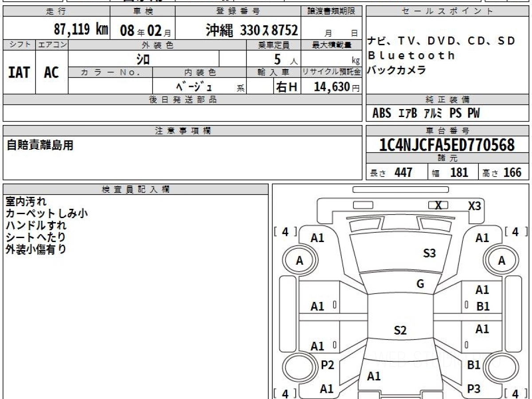
Task: Click the X mark on the front bumper
Action: [x=438, y=205]
